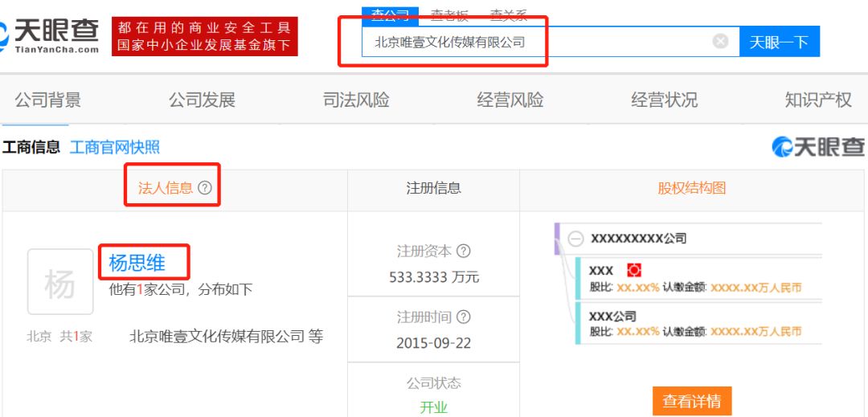
Task: Open the help icon next to 法人信息
Action: coord(205,188)
